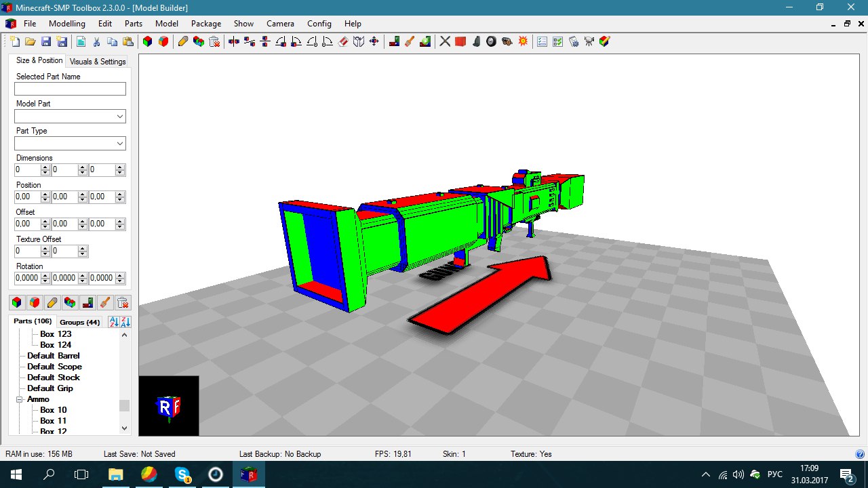This screenshot has width=868, height=488.
Task: Click the parts list scrollbar down arrow
Action: (124, 428)
